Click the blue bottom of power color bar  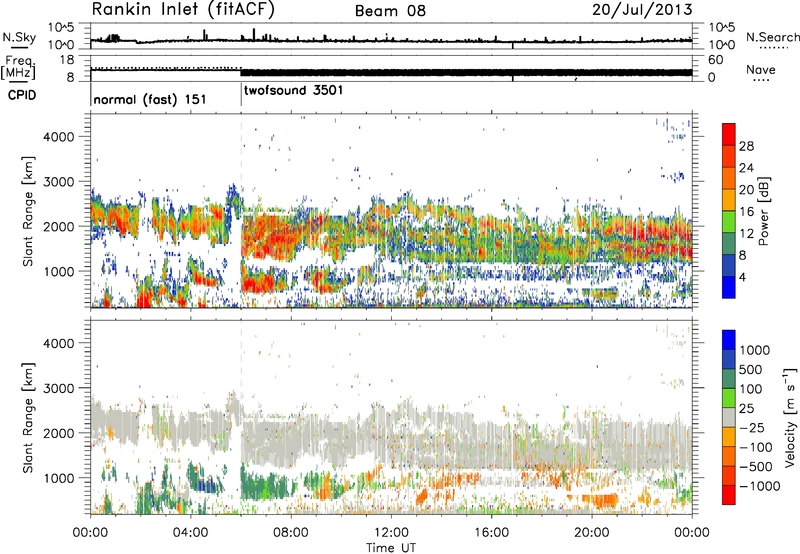click(x=729, y=287)
